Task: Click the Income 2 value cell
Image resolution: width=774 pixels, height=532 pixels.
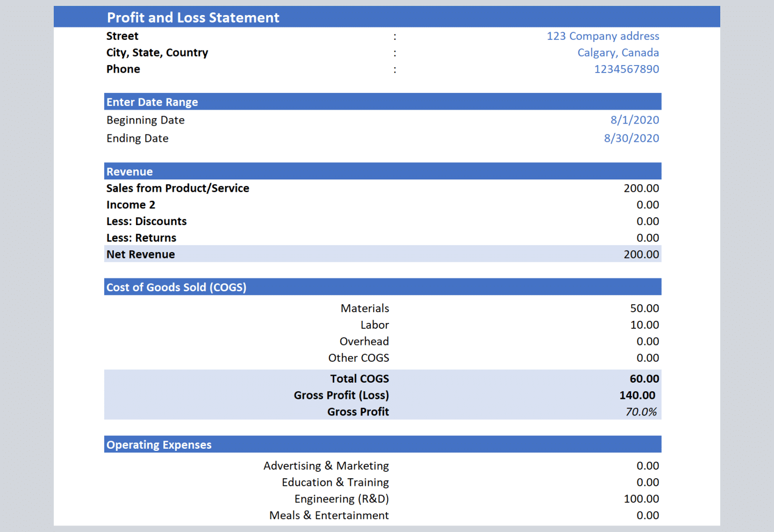Action: point(647,205)
